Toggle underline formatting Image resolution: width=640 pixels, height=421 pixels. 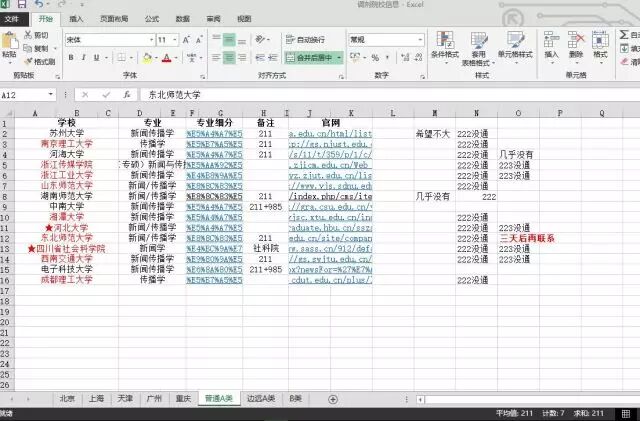pyautogui.click(x=96, y=58)
